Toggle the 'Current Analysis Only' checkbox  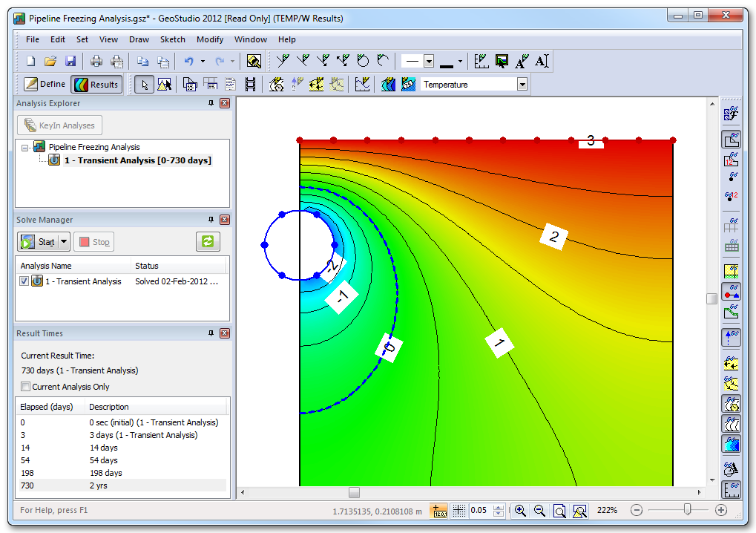click(x=25, y=386)
